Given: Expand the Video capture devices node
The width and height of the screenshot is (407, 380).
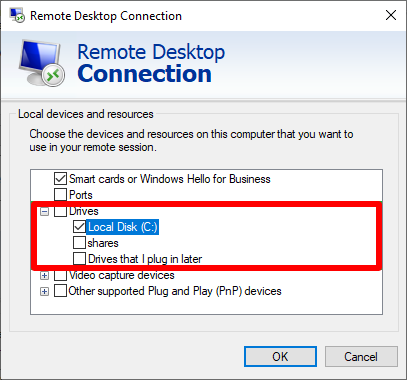Looking at the screenshot, I should click(44, 276).
